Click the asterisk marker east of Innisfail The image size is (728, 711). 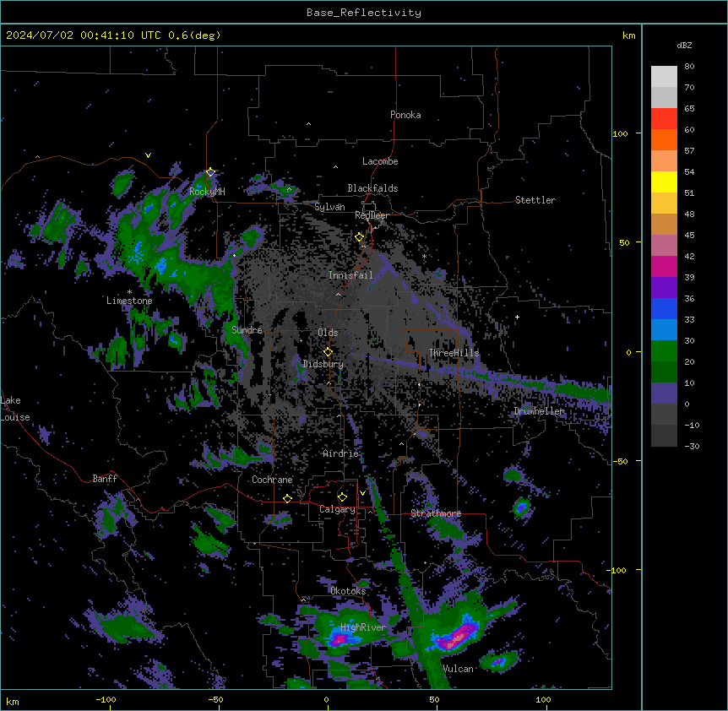(424, 256)
